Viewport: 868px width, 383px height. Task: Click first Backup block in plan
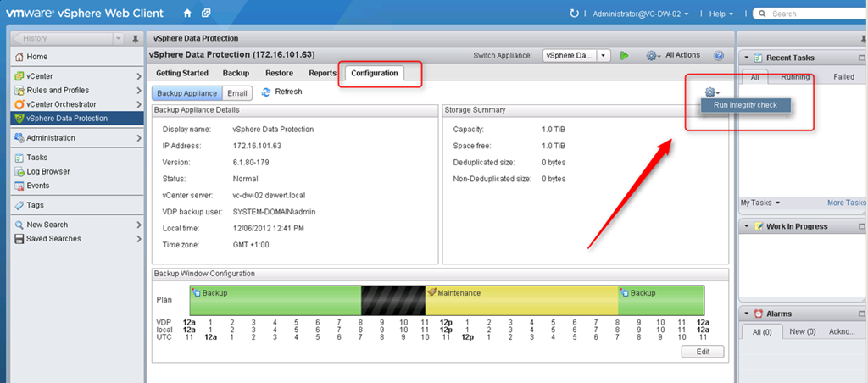pyautogui.click(x=275, y=300)
